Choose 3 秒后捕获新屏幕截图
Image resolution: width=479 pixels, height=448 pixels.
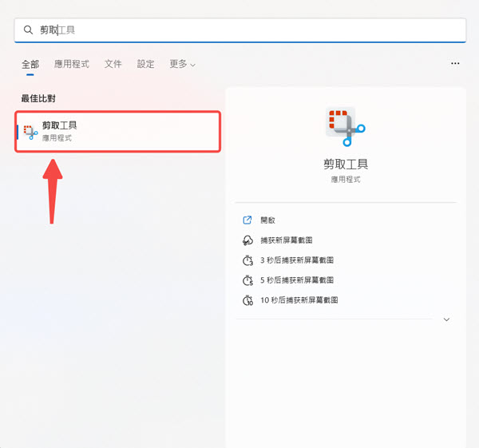(x=297, y=260)
